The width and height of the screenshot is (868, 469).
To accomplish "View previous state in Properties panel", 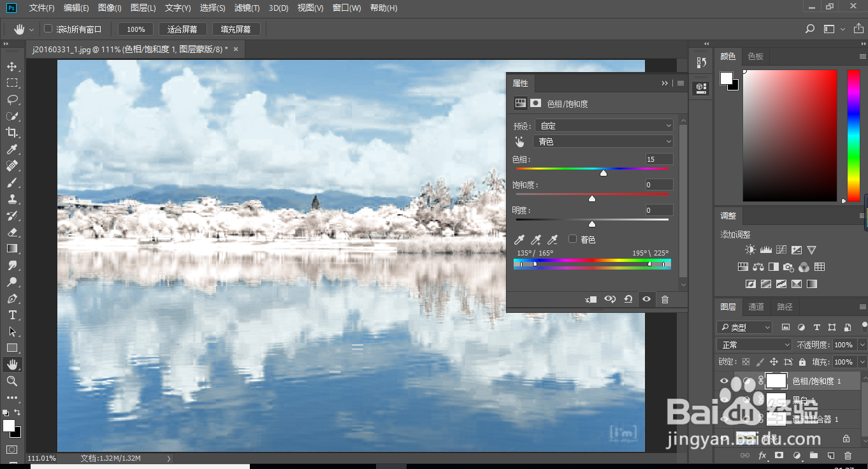I will pos(610,299).
